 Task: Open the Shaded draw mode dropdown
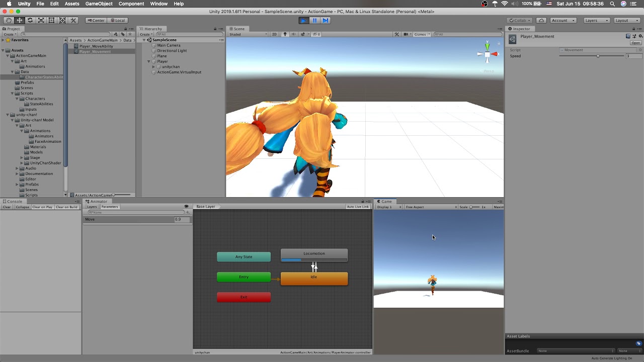point(248,34)
